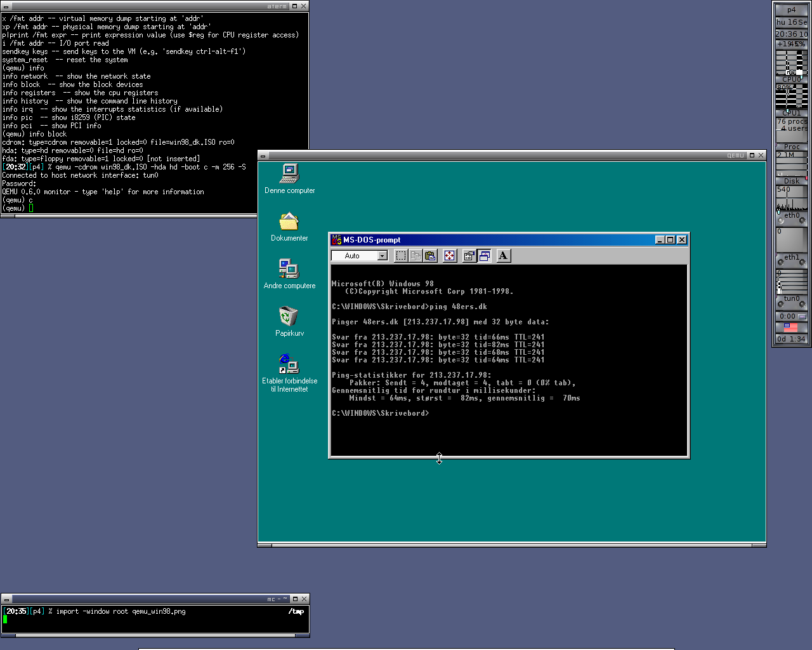This screenshot has width=812, height=650.
Task: Open MS-DOS prompt Properties icon
Action: [x=469, y=256]
